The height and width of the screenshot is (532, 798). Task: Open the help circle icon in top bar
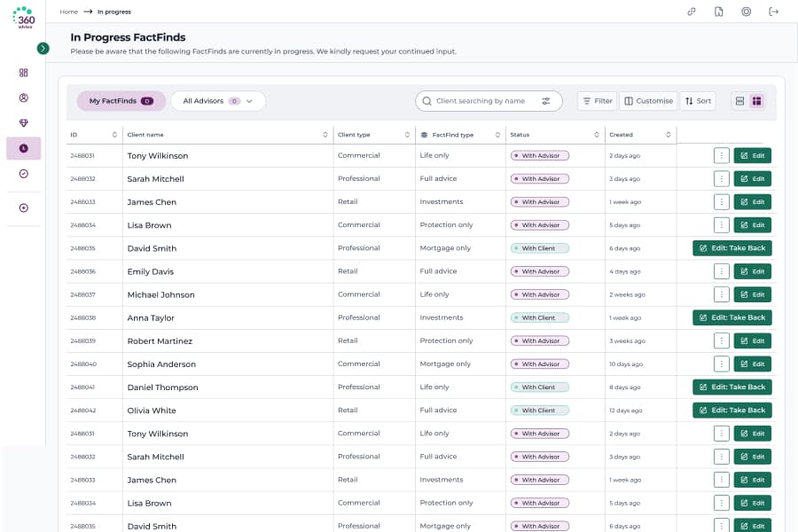[746, 12]
